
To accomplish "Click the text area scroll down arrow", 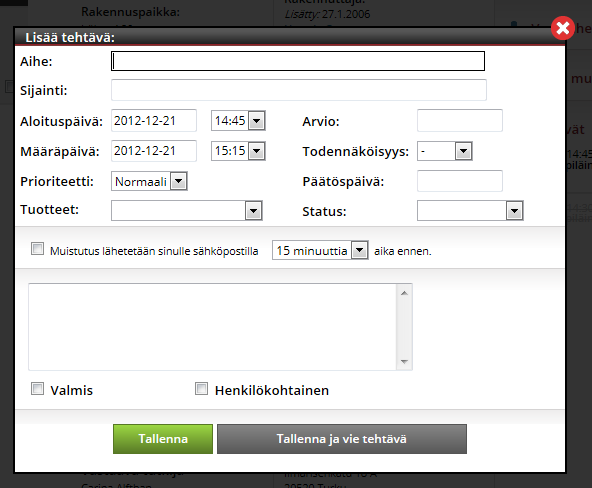I will coord(404,362).
